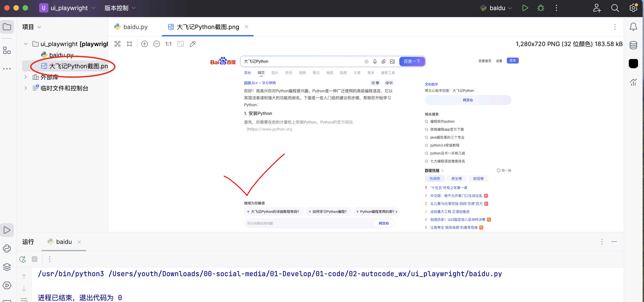This screenshot has width=644, height=302.
Task: Open the Database tool window
Action: tap(633, 45)
